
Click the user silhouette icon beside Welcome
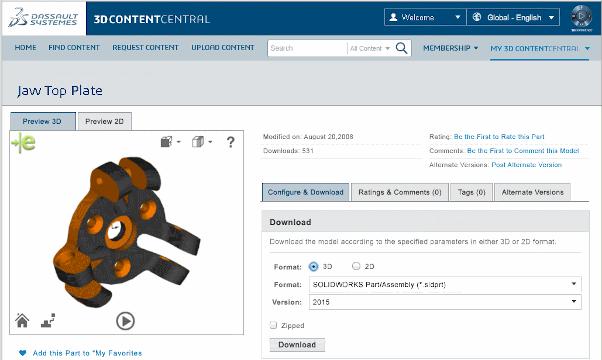point(393,17)
